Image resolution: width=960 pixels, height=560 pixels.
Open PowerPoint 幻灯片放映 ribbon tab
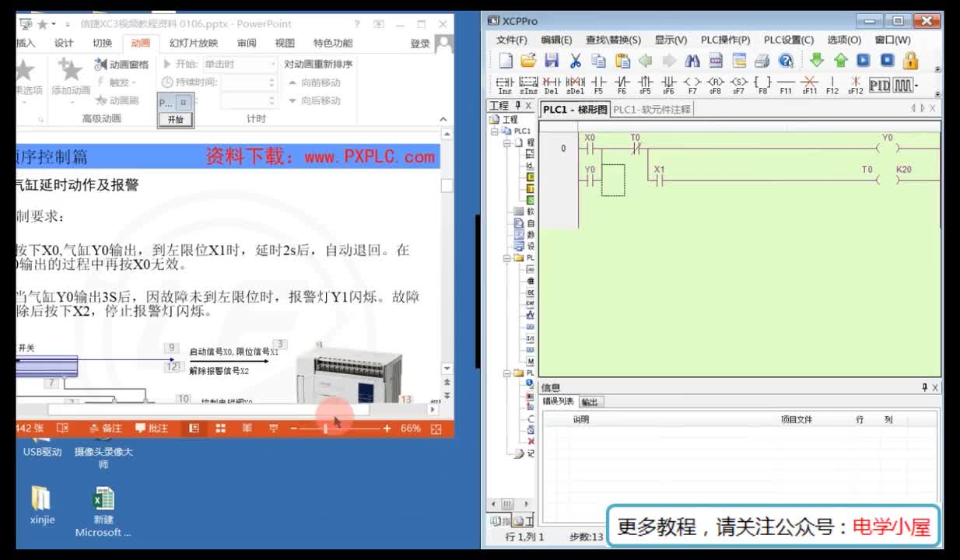(x=194, y=44)
